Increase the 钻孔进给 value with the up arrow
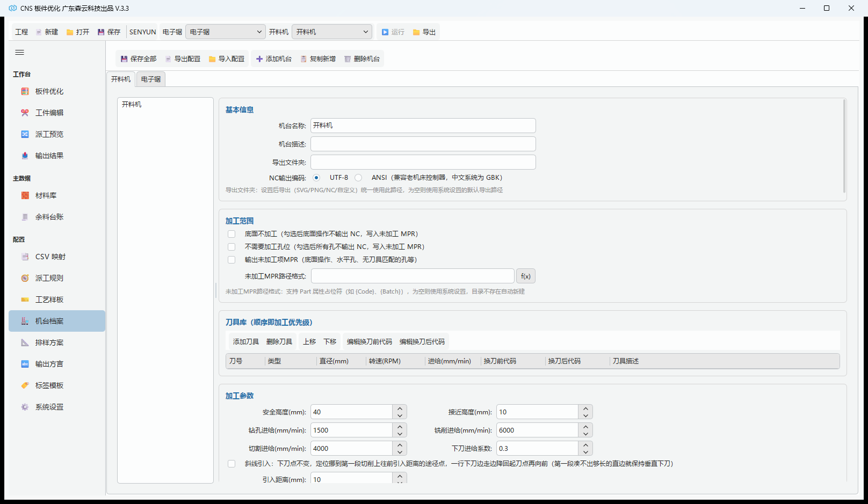Viewport: 868px width, 504px height. point(400,427)
